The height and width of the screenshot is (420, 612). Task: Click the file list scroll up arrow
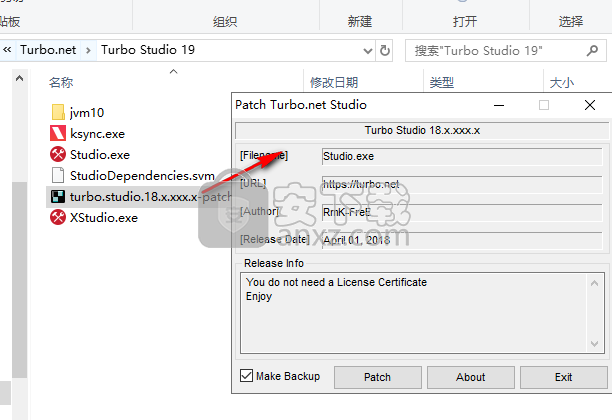(19, 78)
